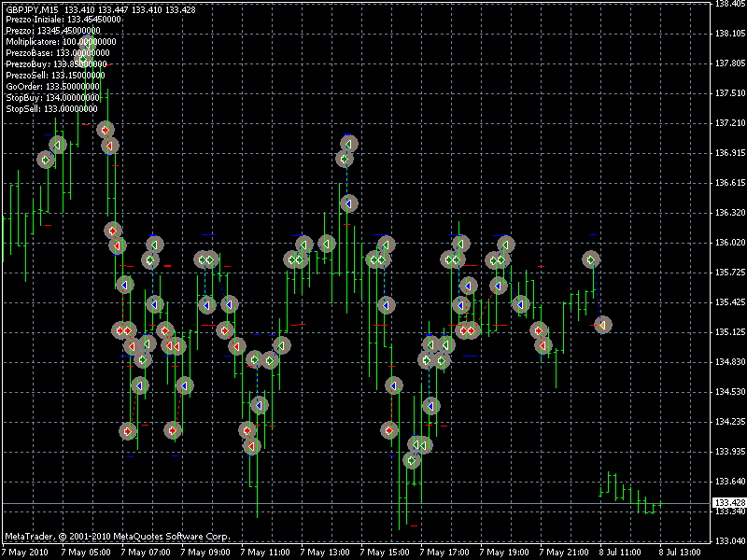Screen dimensions: 747x560
Task: Click price scale value 134.235
Action: [x=729, y=422]
